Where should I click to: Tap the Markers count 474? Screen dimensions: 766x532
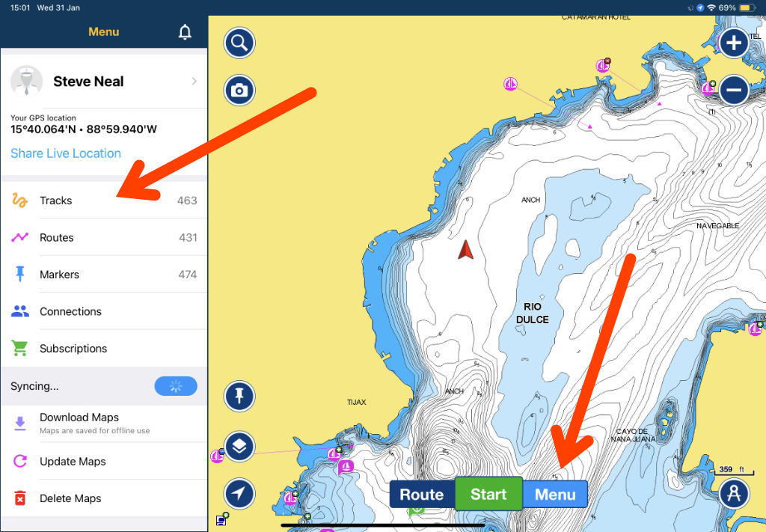pyautogui.click(x=188, y=275)
